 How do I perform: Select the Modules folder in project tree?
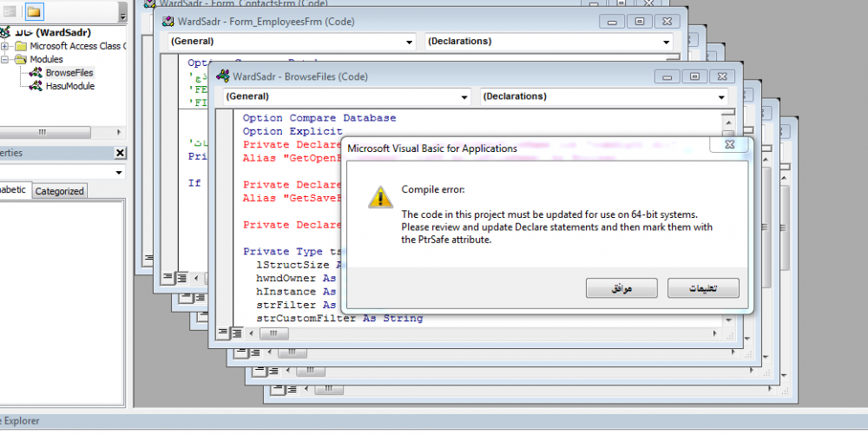47,59
